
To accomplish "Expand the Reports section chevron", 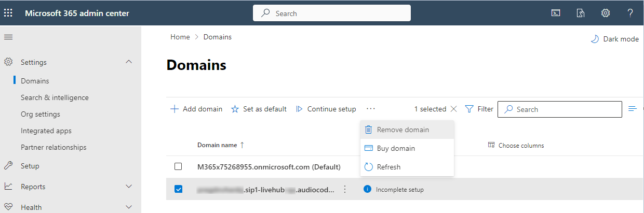I will coord(129,187).
